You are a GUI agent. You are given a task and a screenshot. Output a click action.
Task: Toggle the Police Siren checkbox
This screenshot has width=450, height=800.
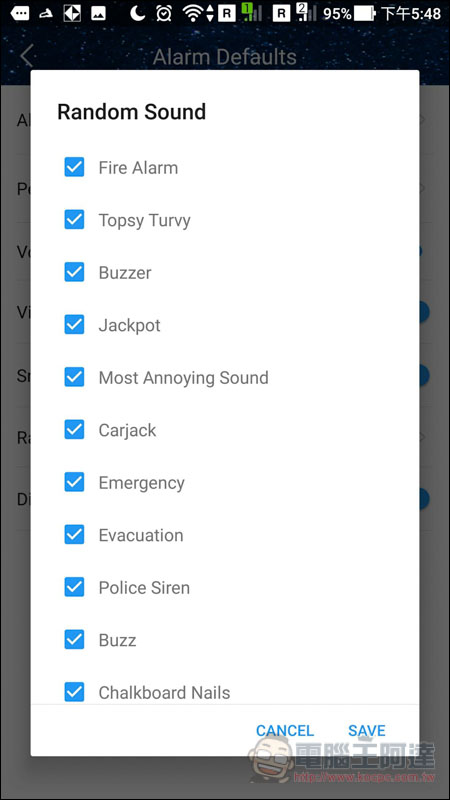tap(74, 587)
